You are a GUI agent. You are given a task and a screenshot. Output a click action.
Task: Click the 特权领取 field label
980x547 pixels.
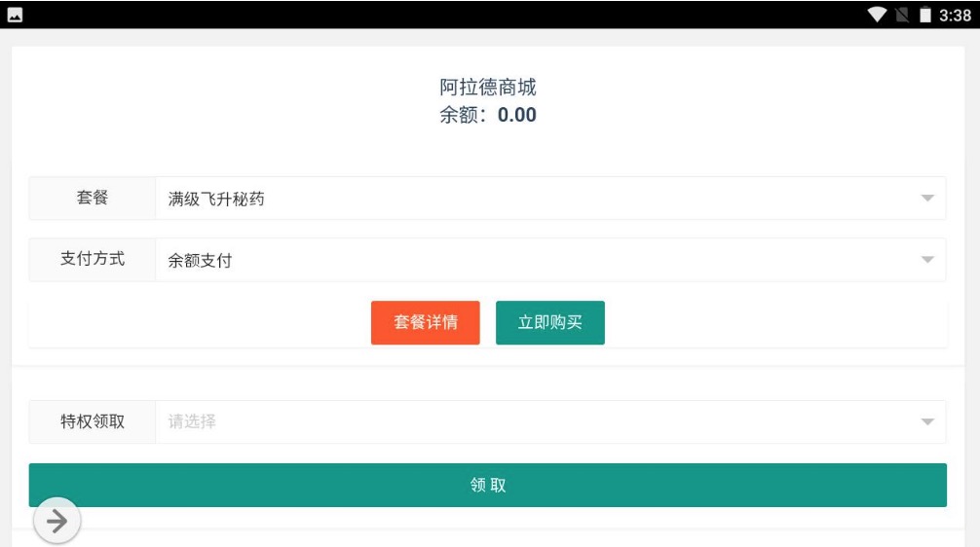[93, 421]
